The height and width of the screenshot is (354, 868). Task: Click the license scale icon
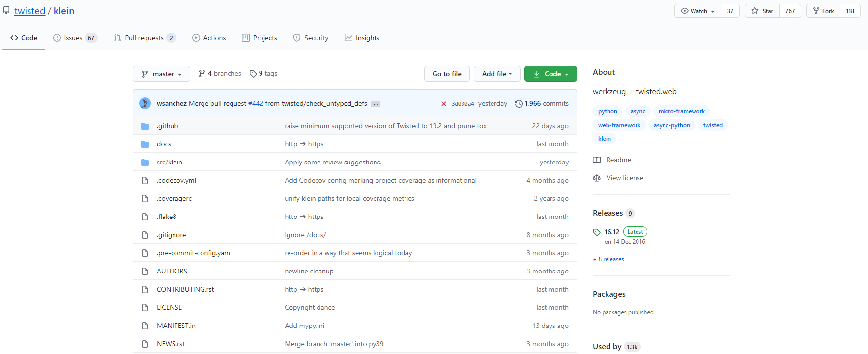pyautogui.click(x=597, y=178)
